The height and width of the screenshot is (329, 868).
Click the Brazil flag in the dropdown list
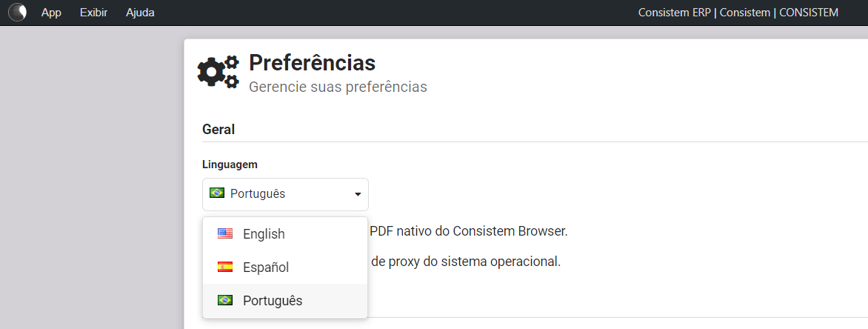coord(225,300)
